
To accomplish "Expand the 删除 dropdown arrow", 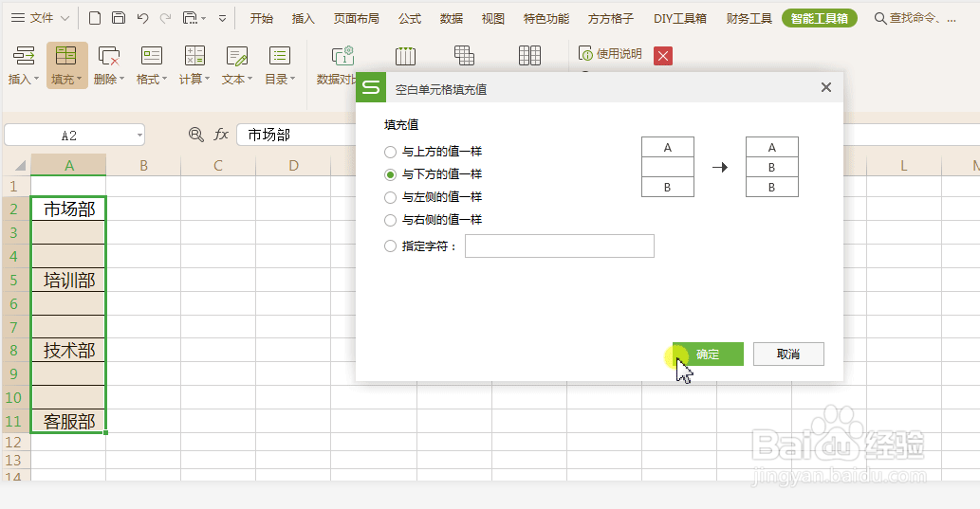I will [121, 80].
